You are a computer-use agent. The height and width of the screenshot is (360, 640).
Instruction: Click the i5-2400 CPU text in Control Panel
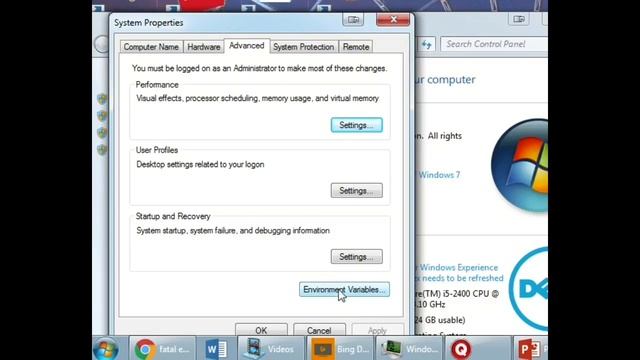click(x=456, y=294)
